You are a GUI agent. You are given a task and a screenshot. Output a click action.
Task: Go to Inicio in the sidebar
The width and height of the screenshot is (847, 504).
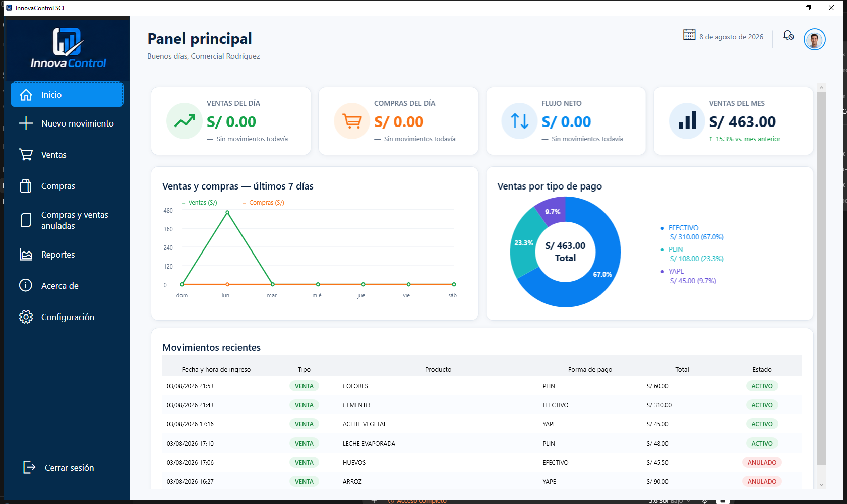point(67,95)
